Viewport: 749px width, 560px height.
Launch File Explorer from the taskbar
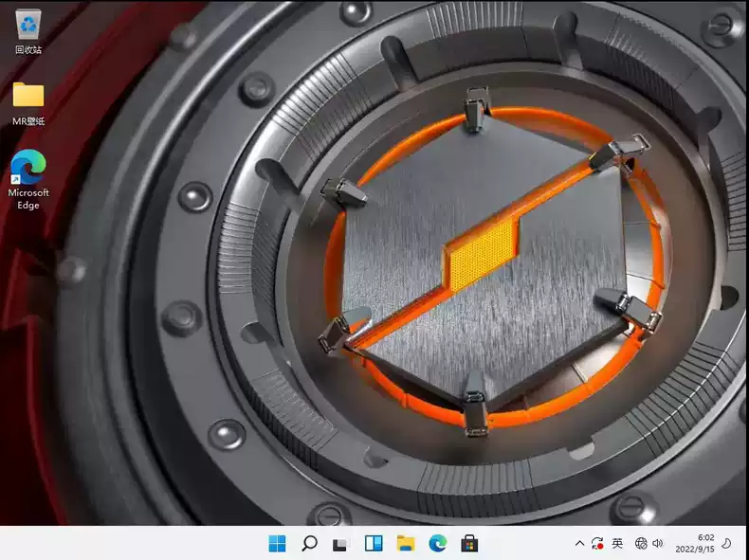coord(406,543)
